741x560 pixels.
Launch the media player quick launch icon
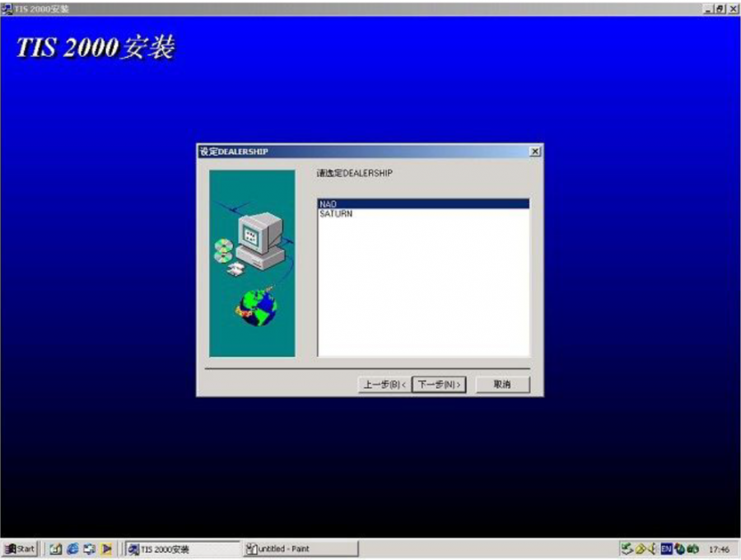coord(105,549)
